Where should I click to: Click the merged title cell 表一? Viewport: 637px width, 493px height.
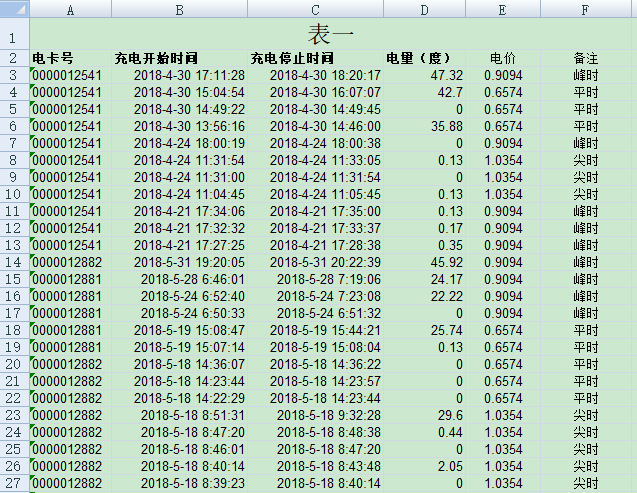tap(330, 34)
